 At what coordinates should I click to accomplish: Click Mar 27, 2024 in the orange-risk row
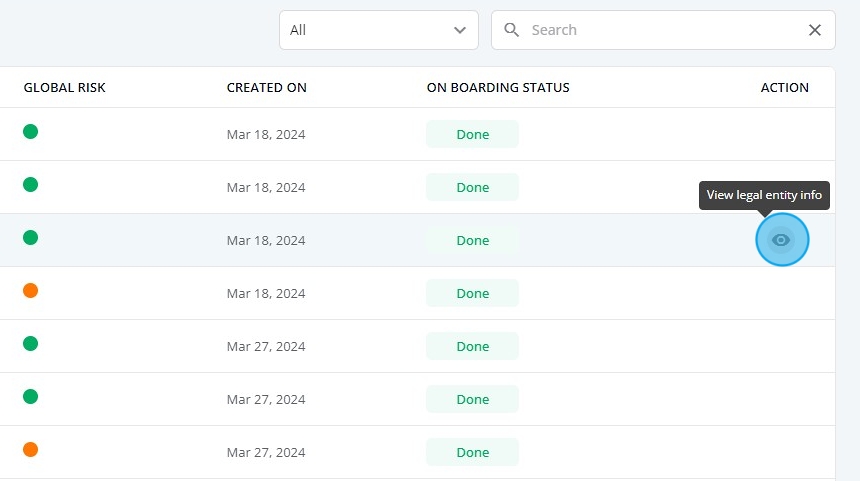tap(266, 452)
